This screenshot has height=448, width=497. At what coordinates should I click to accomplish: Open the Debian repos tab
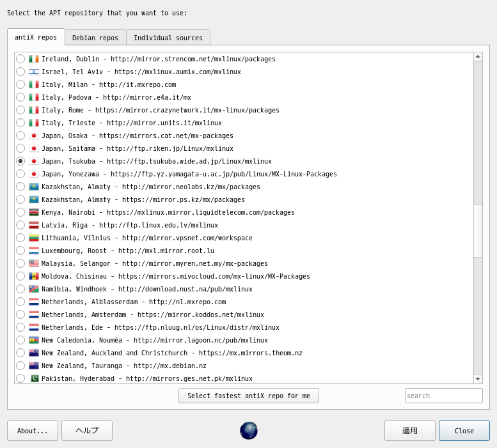click(x=95, y=38)
